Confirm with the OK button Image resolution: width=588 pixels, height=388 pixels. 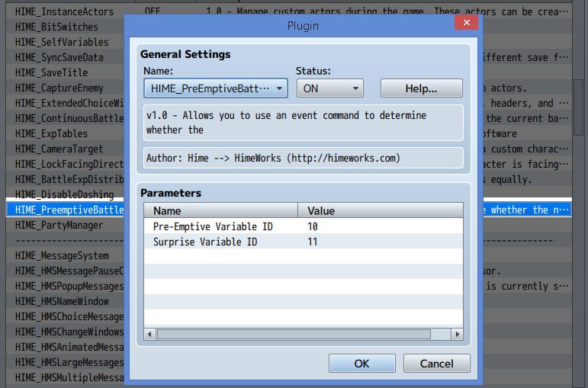coord(361,364)
